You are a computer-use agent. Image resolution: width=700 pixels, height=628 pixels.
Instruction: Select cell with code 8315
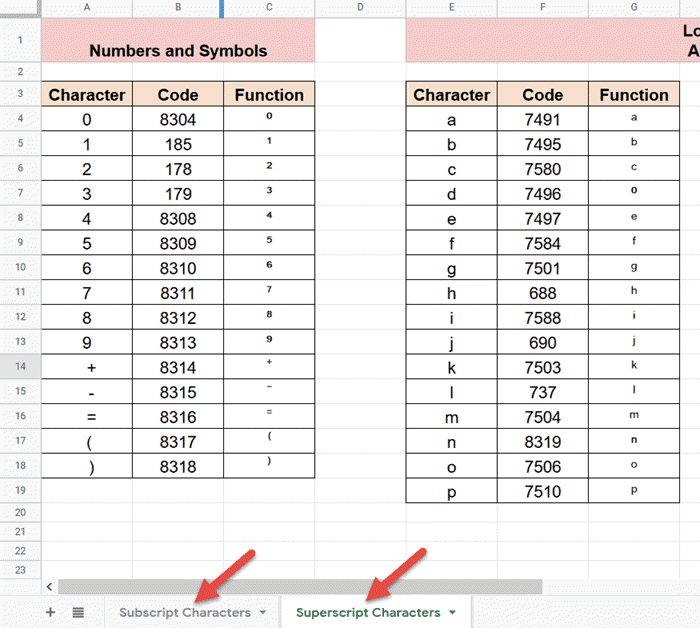(x=178, y=391)
